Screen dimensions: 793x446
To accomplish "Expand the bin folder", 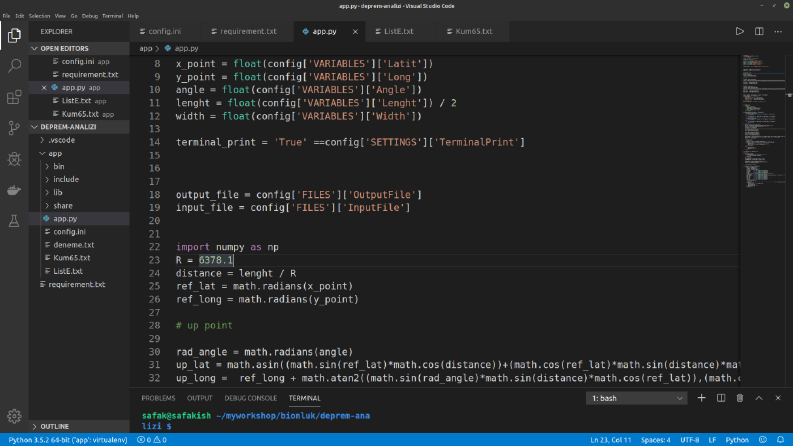I will [79, 166].
